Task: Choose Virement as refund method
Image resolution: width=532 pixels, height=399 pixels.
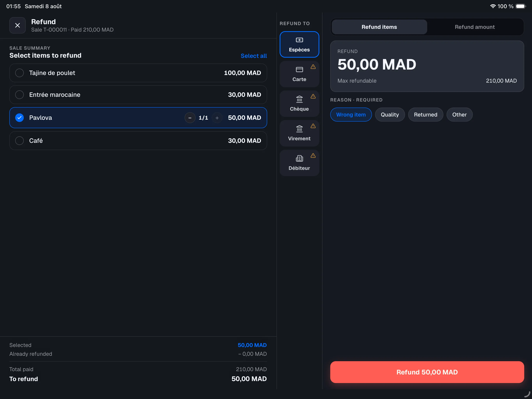Action: pos(299,133)
